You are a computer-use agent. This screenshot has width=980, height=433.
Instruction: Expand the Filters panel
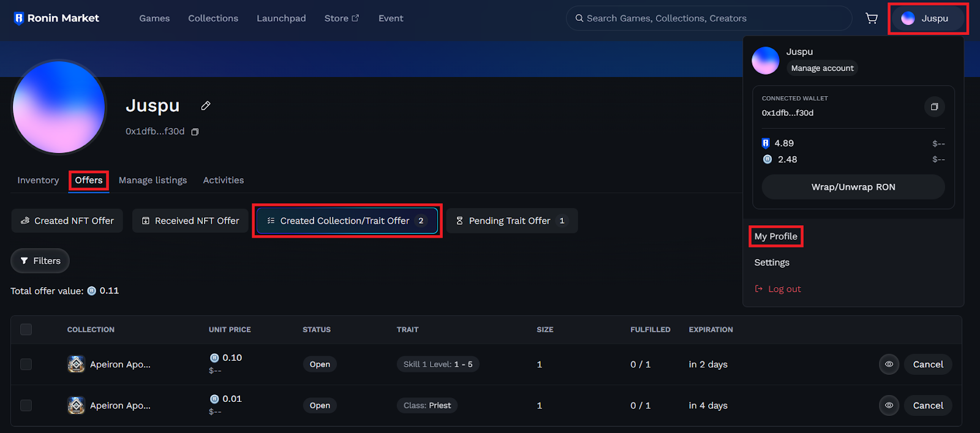point(40,261)
